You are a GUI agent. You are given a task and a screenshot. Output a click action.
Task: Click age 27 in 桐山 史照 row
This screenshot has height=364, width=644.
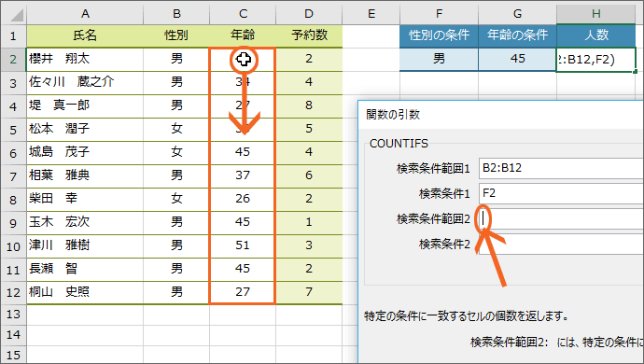click(x=243, y=292)
